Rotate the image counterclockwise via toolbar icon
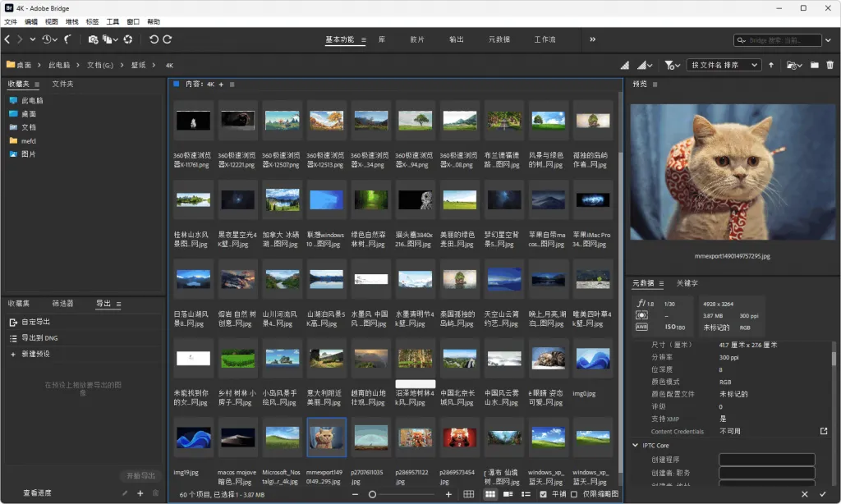The width and height of the screenshot is (841, 504). pyautogui.click(x=155, y=39)
